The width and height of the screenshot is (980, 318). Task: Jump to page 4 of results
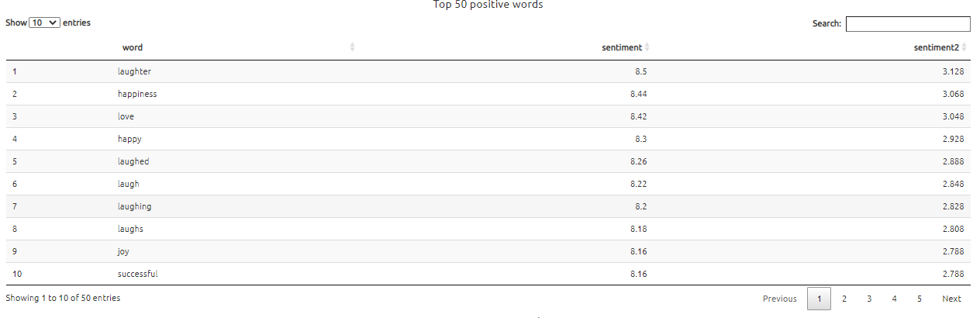[x=894, y=299]
